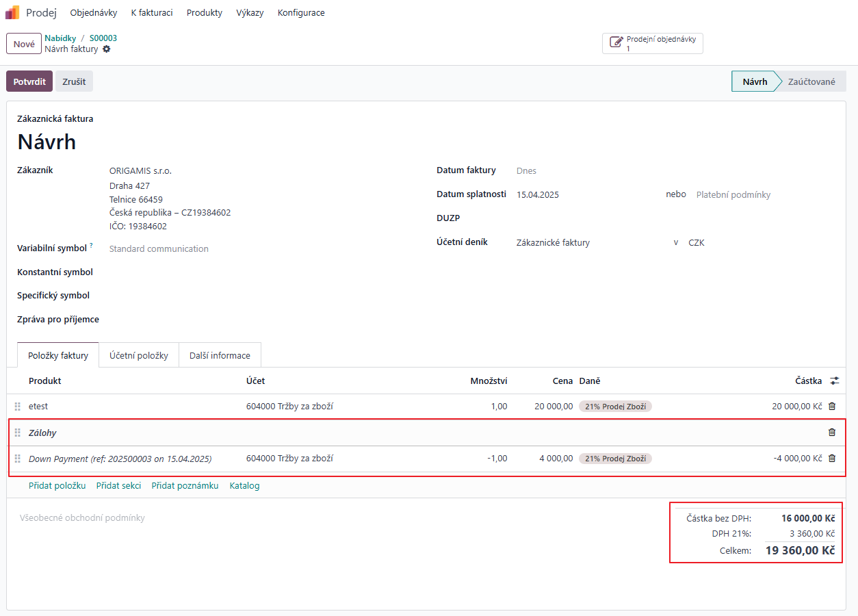The image size is (858, 616).
Task: Select the Zaúčtované status stage
Action: point(811,81)
